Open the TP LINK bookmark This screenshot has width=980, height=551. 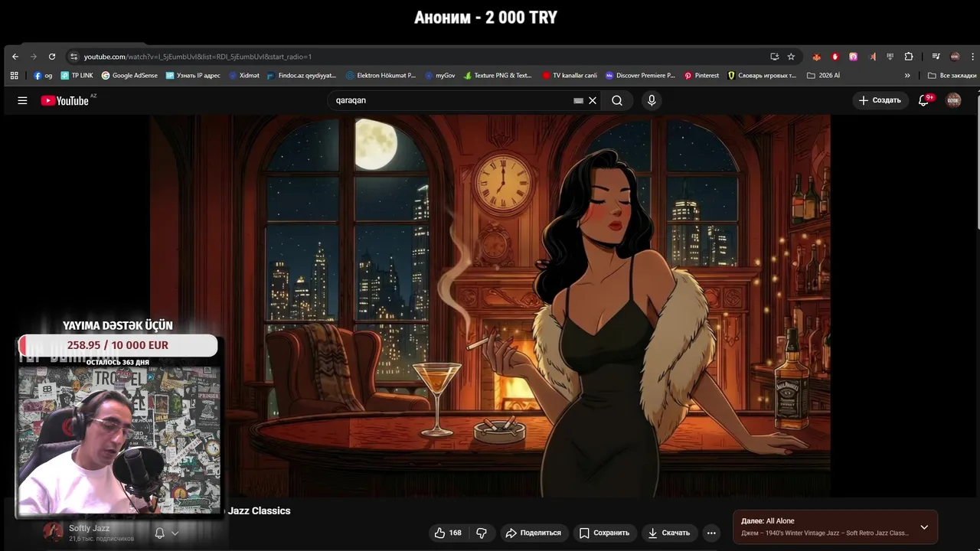click(77, 76)
